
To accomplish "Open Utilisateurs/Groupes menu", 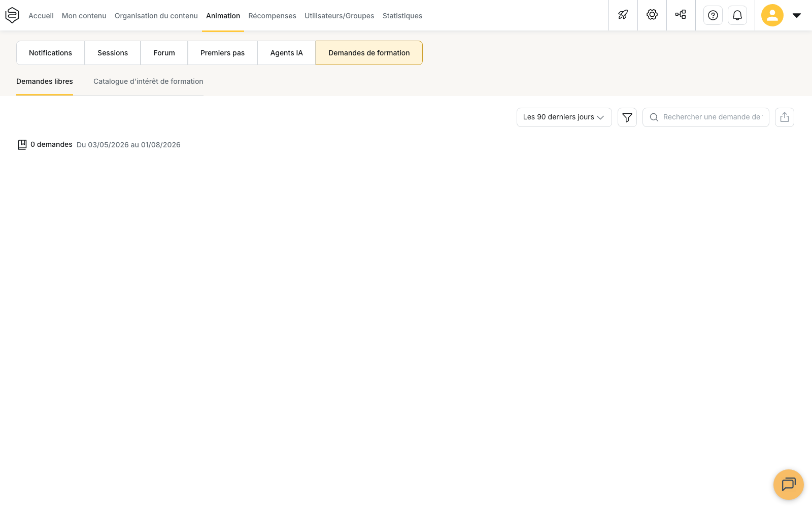I will tap(340, 16).
